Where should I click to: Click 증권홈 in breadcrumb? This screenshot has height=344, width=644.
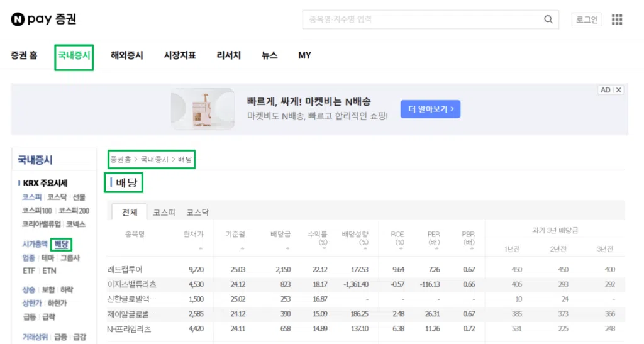click(121, 159)
